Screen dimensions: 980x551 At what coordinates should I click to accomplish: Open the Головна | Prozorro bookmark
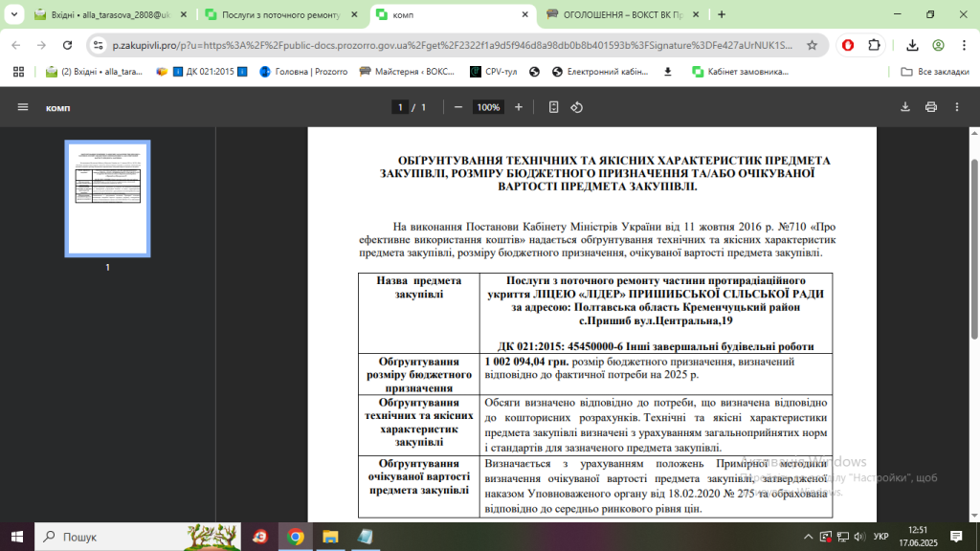pyautogui.click(x=303, y=72)
